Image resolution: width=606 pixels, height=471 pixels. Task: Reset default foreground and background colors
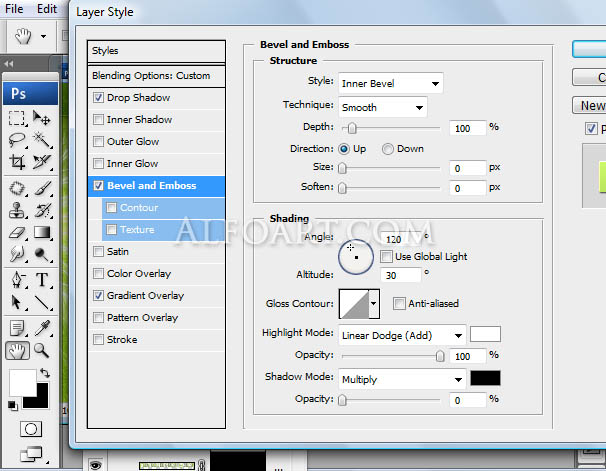12,405
